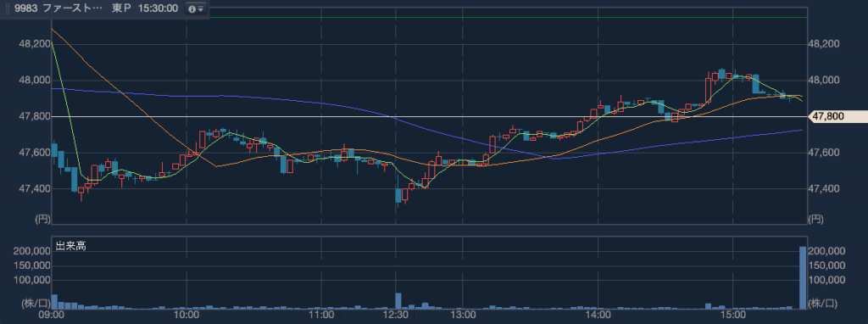Viewport: 868px width, 324px height.
Task: Click the 13:00 time axis label
Action: click(x=463, y=316)
